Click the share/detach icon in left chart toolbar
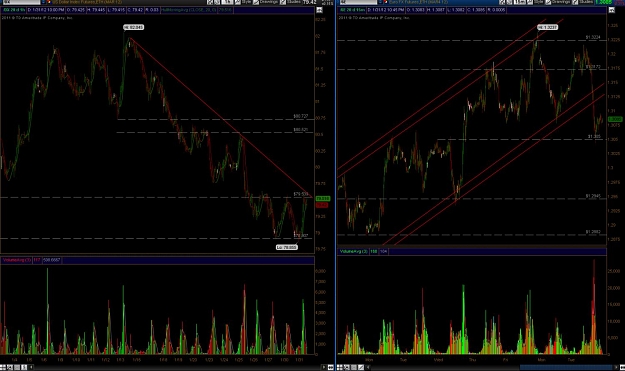Screen dimensions: 625x371 210,2
